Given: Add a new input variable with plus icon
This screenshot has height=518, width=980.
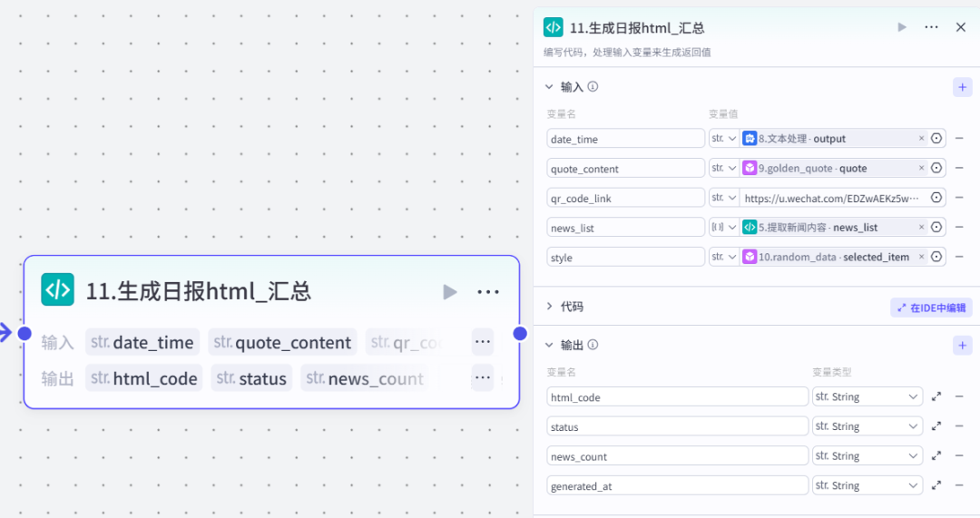Looking at the screenshot, I should coord(962,87).
